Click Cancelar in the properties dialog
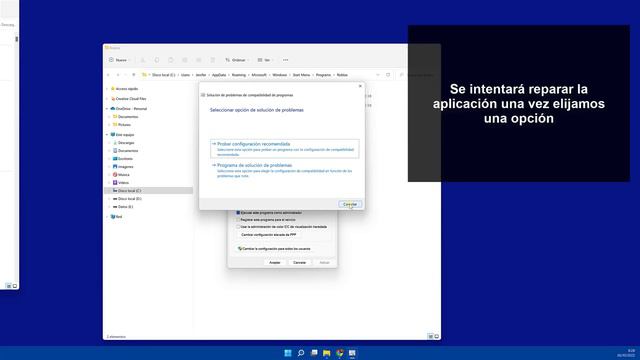The image size is (640, 360). (300, 262)
